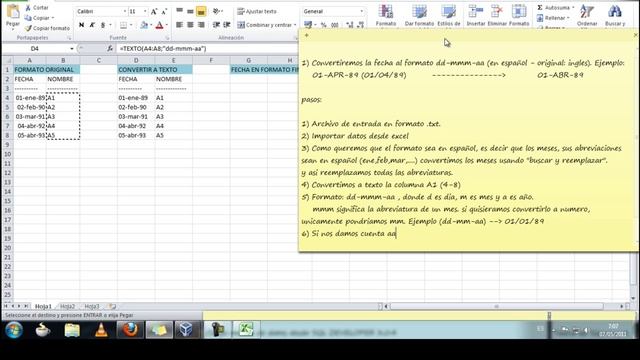Open the name box dropdown arrow
This screenshot has width=640, height=360.
point(72,49)
